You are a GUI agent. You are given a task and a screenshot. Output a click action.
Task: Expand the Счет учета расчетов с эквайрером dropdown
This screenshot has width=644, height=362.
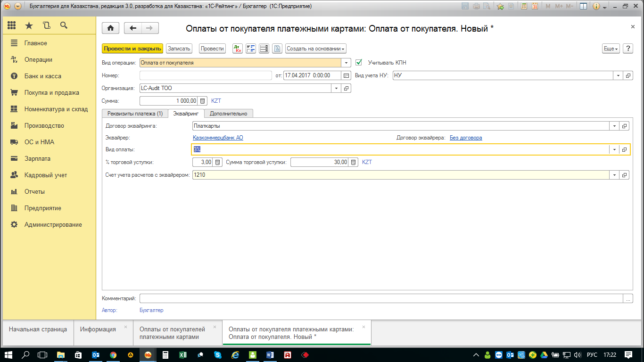click(x=614, y=175)
